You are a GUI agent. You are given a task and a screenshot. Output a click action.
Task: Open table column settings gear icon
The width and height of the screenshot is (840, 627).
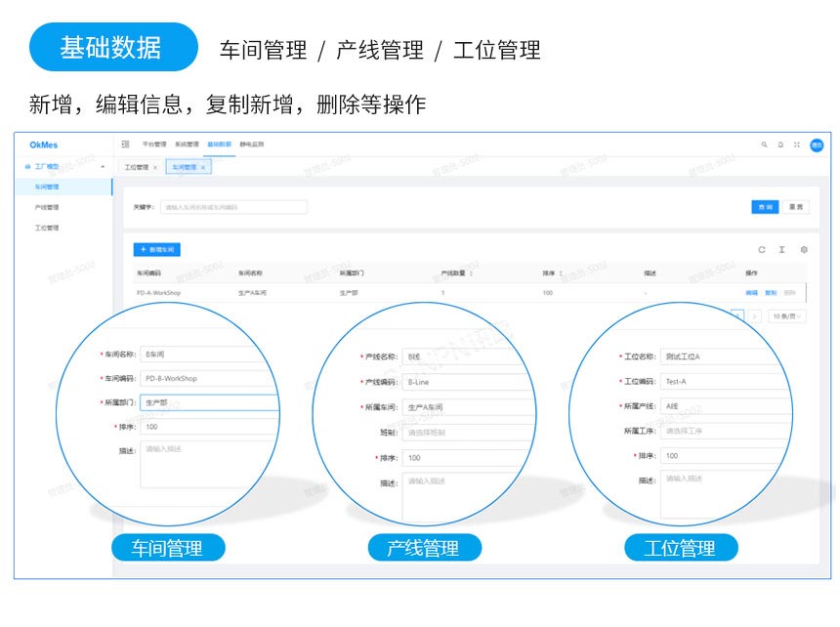pyautogui.click(x=804, y=247)
